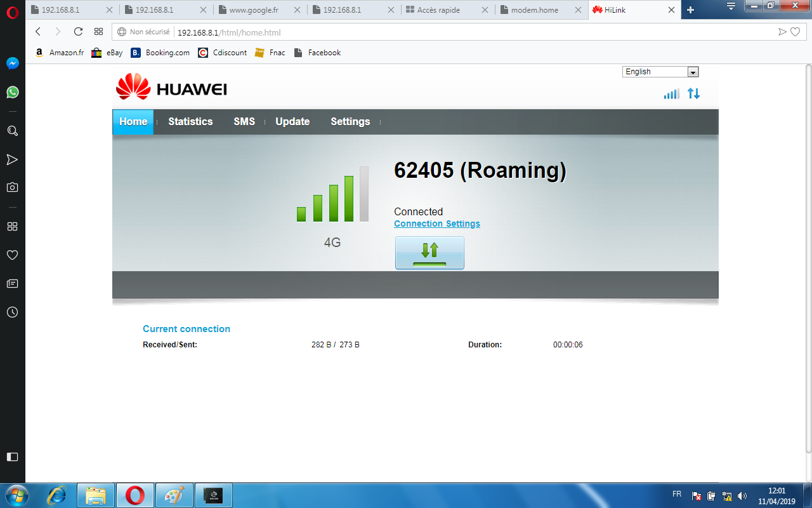This screenshot has height=508, width=812.
Task: Click the 282 B / 273 B value
Action: click(x=335, y=345)
